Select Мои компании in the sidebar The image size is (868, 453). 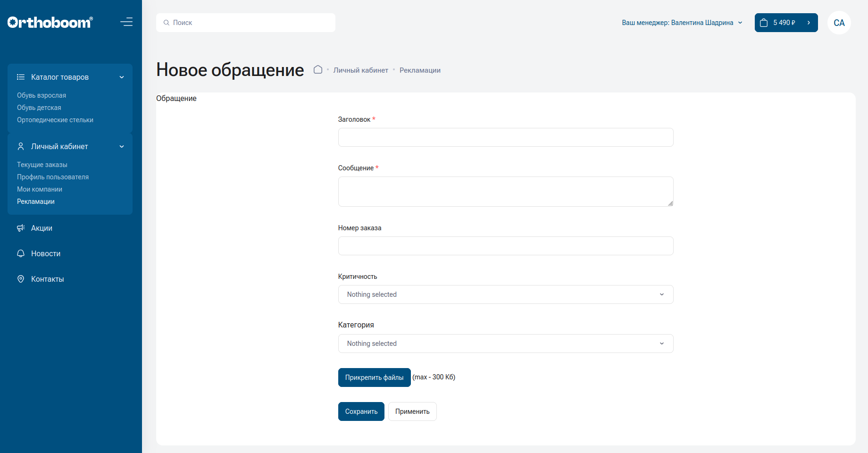(40, 189)
